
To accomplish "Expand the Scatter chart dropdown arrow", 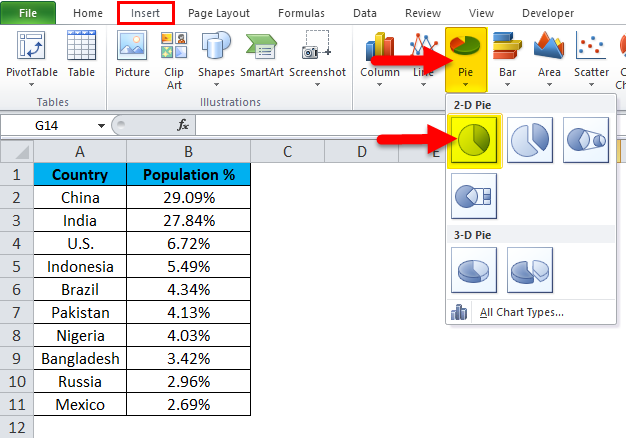I will [591, 85].
